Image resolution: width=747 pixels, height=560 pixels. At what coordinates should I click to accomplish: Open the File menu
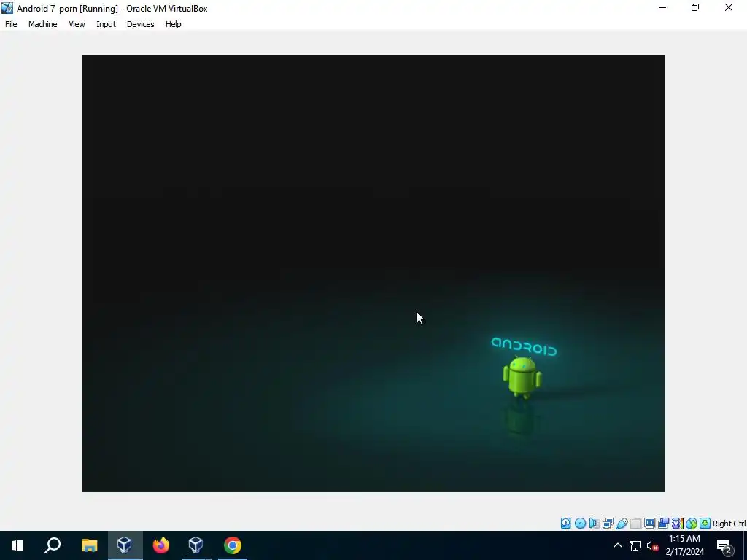pos(11,24)
